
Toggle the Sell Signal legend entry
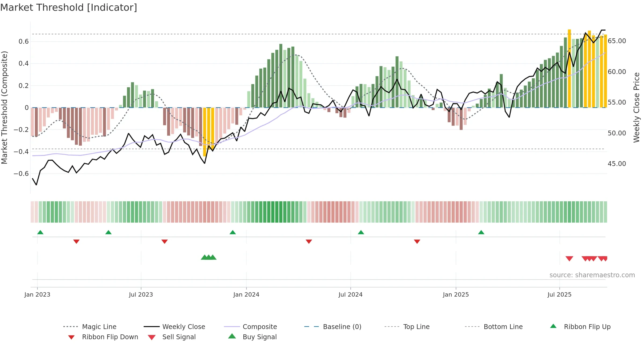[172, 337]
